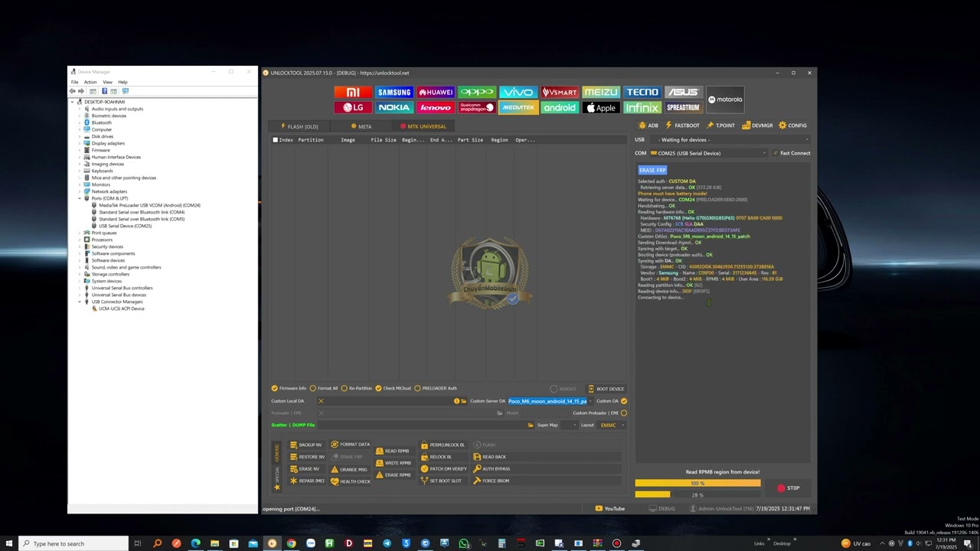Enable the Format All option
This screenshot has width=980, height=551.
click(x=323, y=389)
